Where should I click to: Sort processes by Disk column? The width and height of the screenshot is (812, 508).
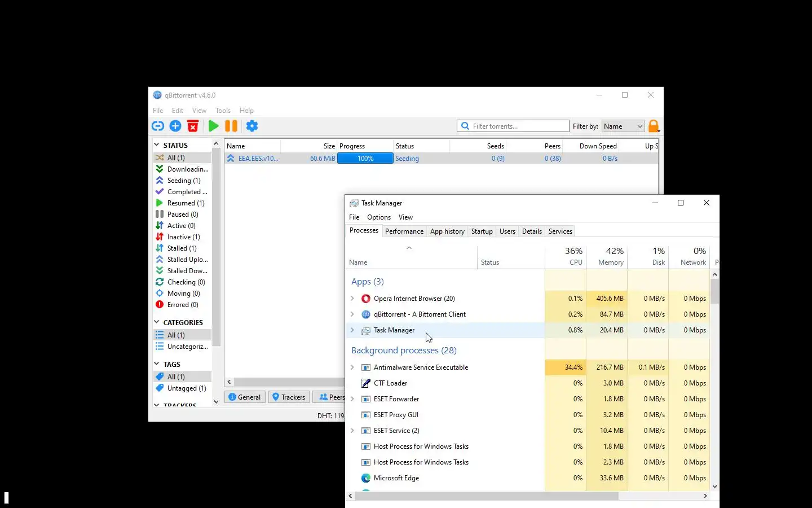(648, 256)
